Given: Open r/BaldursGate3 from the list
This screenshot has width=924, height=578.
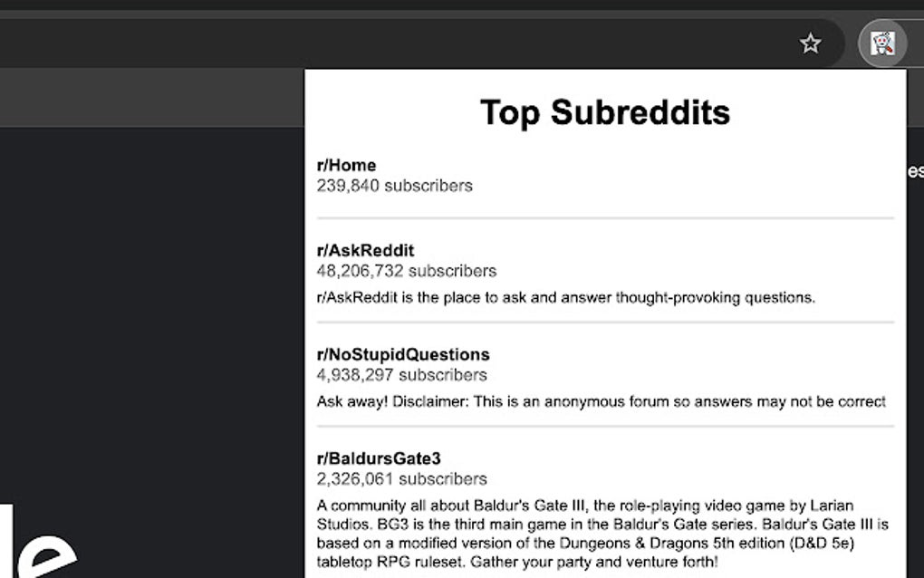Looking at the screenshot, I should pos(379,458).
